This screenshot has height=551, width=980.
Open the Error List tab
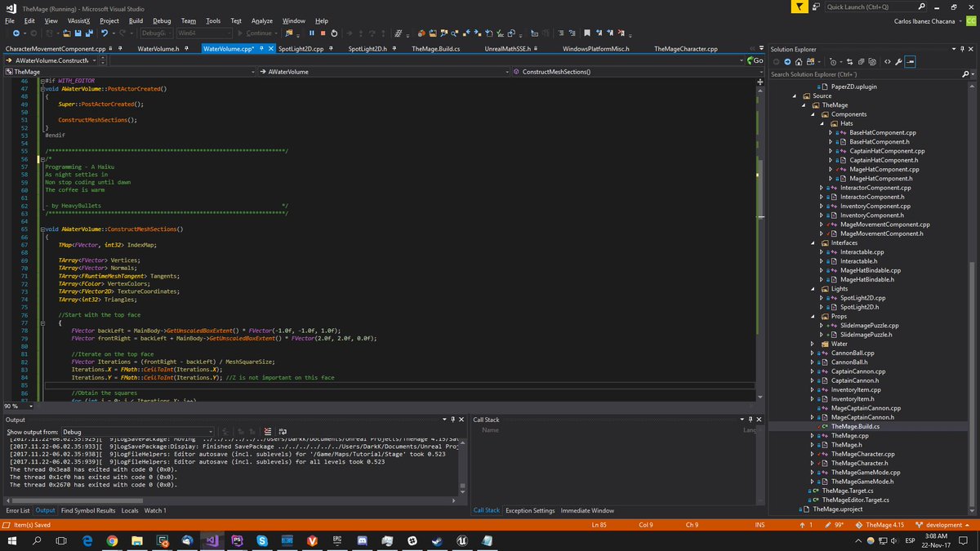(18, 510)
